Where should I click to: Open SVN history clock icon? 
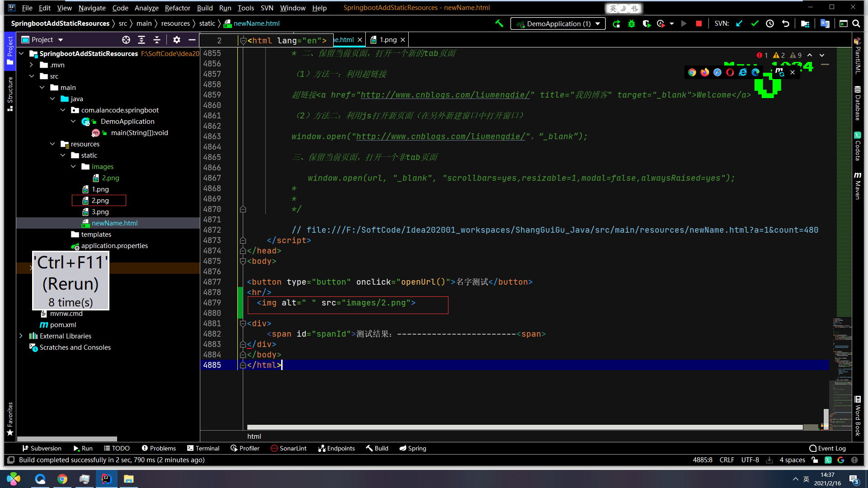point(770,23)
